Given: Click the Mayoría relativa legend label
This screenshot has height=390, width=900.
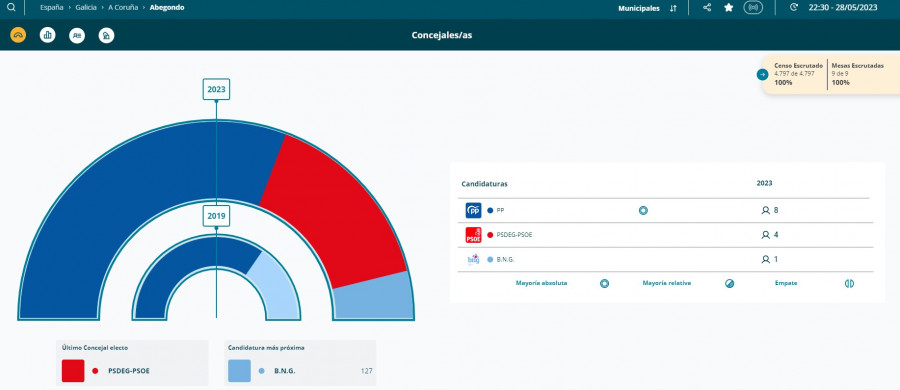Looking at the screenshot, I should pyautogui.click(x=666, y=283).
